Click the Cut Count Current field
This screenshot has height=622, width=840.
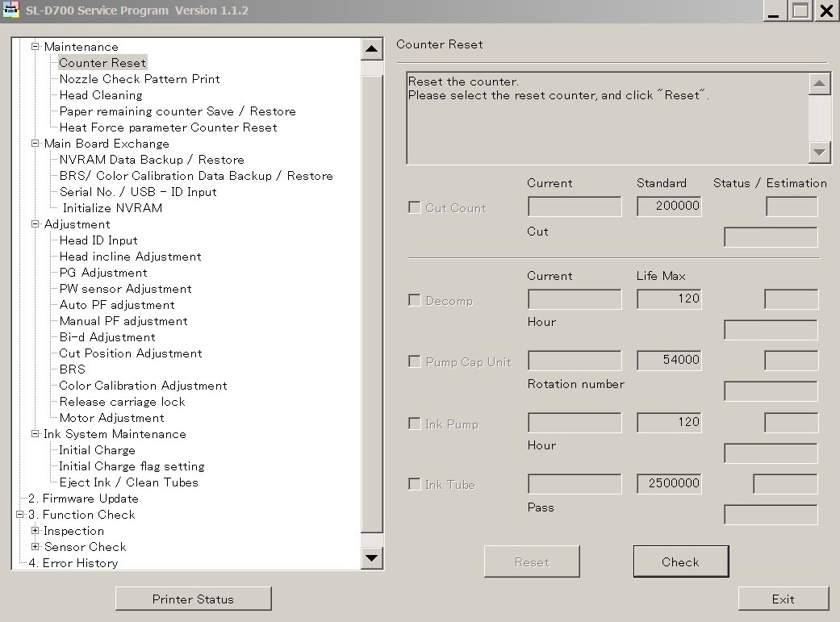click(575, 207)
